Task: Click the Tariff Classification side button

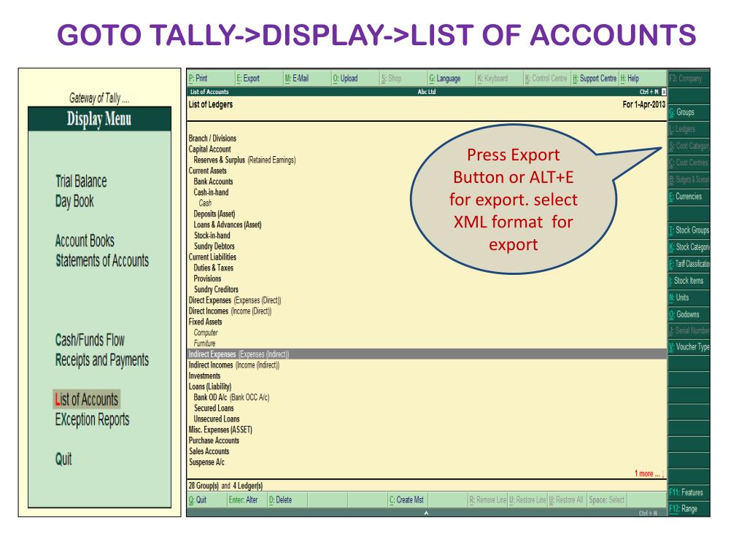Action: click(x=689, y=263)
